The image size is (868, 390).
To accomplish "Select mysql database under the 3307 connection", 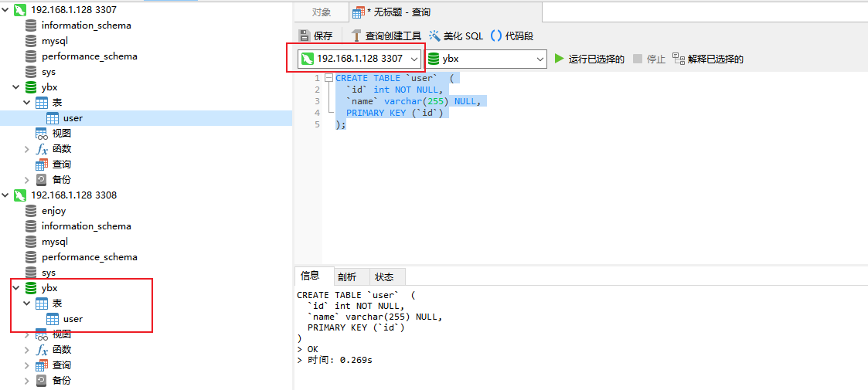I will point(55,40).
